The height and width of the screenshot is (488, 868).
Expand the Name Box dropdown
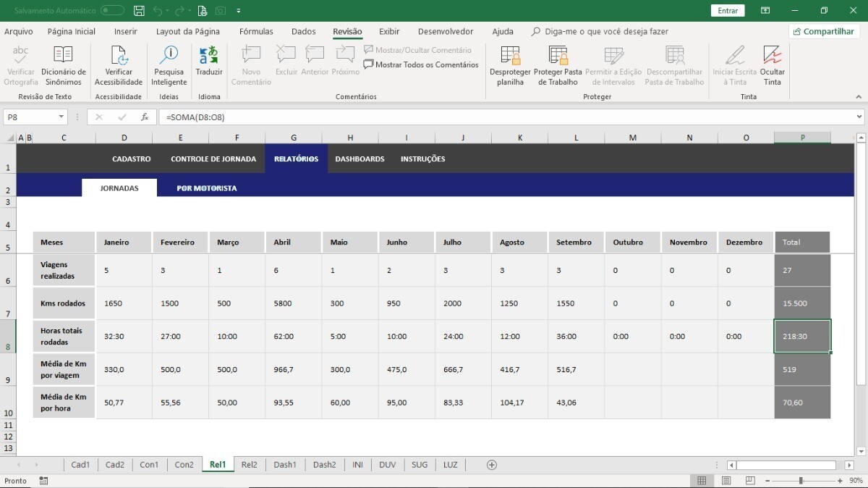tap(61, 117)
